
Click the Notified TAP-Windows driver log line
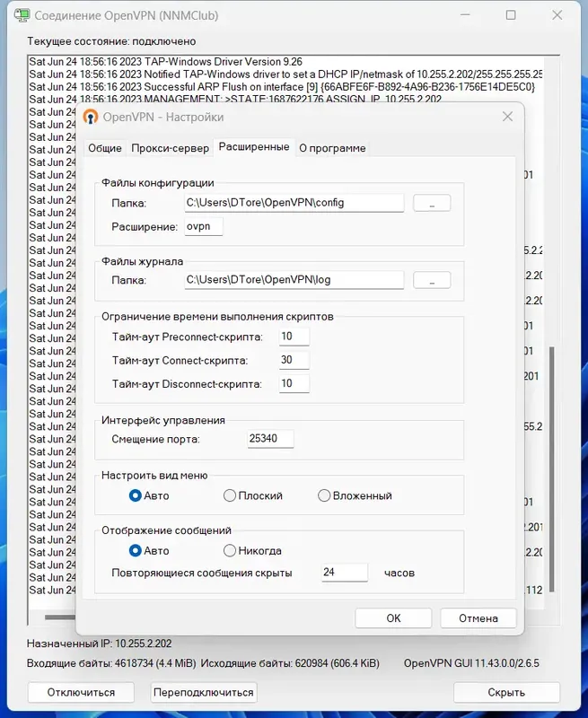pyautogui.click(x=285, y=74)
